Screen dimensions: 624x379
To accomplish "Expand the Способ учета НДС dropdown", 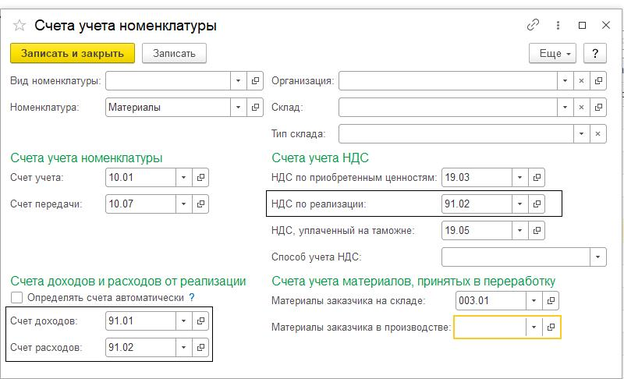I will tap(598, 257).
